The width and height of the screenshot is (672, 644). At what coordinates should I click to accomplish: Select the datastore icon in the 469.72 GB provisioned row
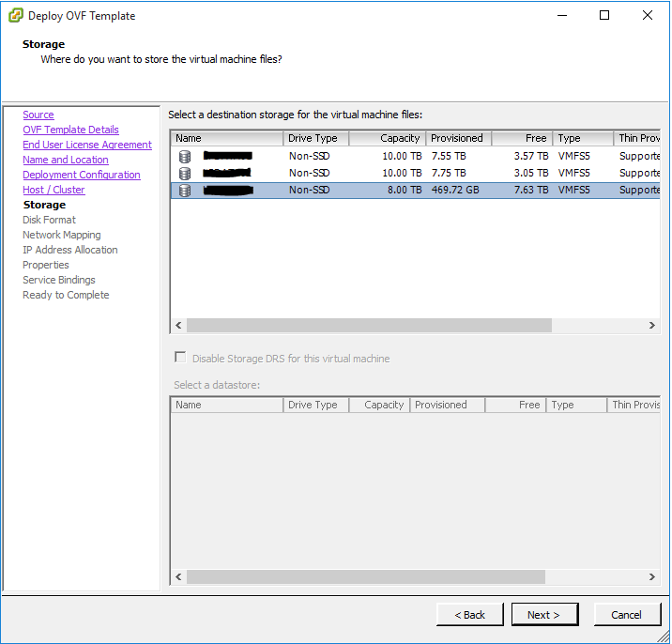pyautogui.click(x=185, y=190)
